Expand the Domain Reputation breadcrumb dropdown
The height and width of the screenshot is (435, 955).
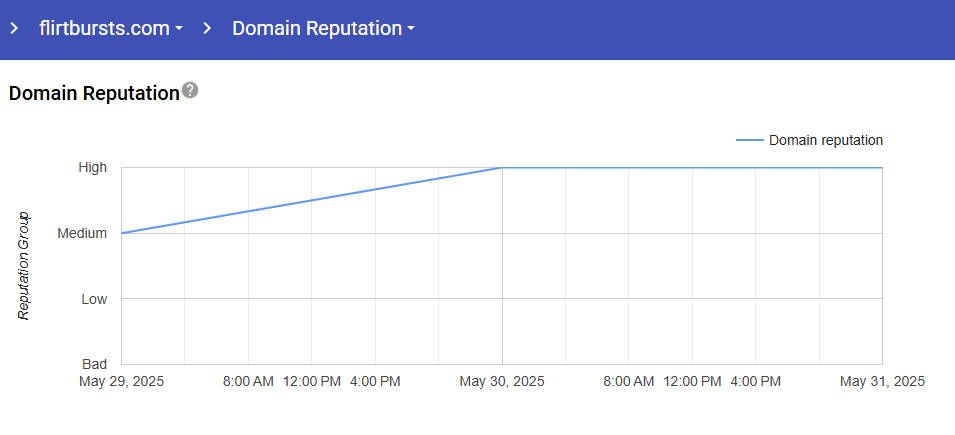click(x=323, y=28)
